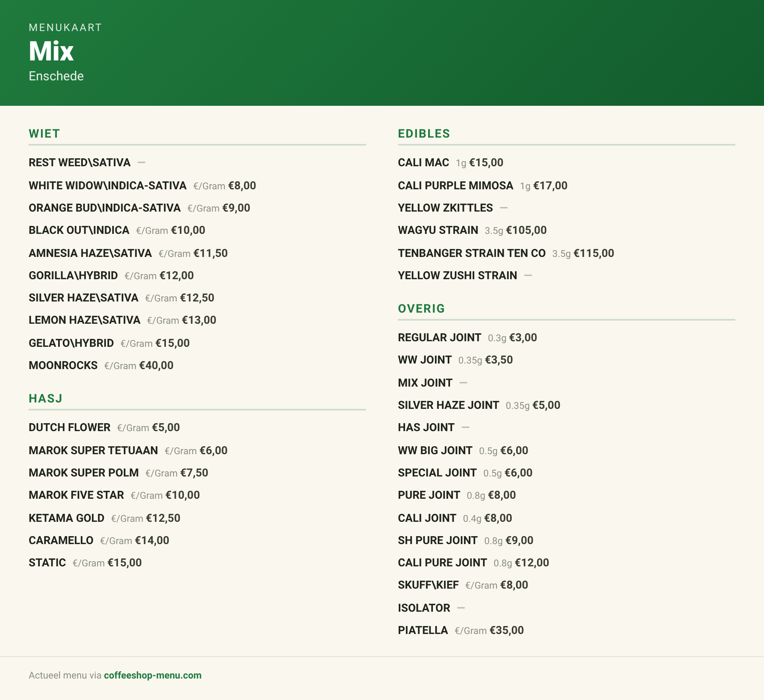Screen dimensions: 764x700
Task: Select the DUTCH FLOWER item
Action: pos(70,428)
